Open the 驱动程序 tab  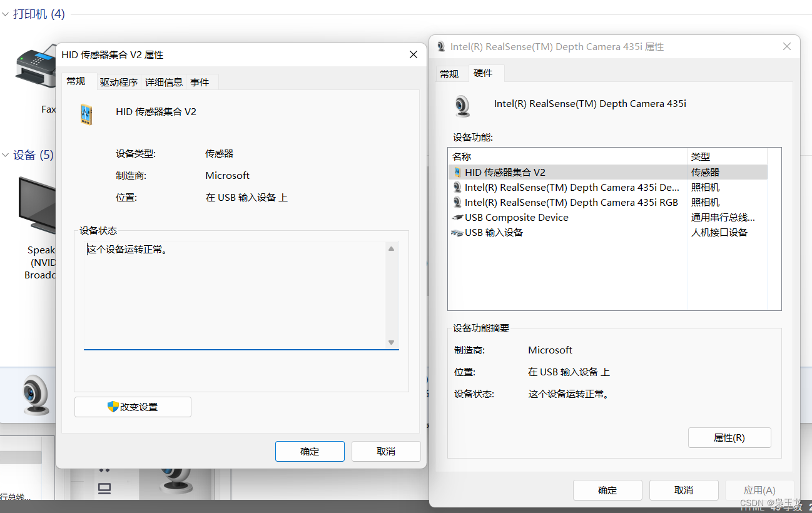[x=119, y=82]
